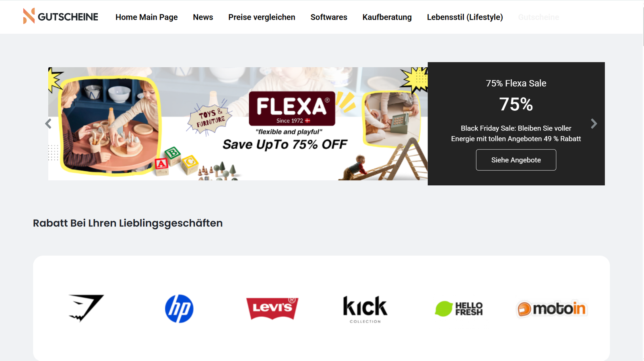Open the faded Gutscheine nav link
Viewport: 644px width, 361px height.
(x=539, y=17)
